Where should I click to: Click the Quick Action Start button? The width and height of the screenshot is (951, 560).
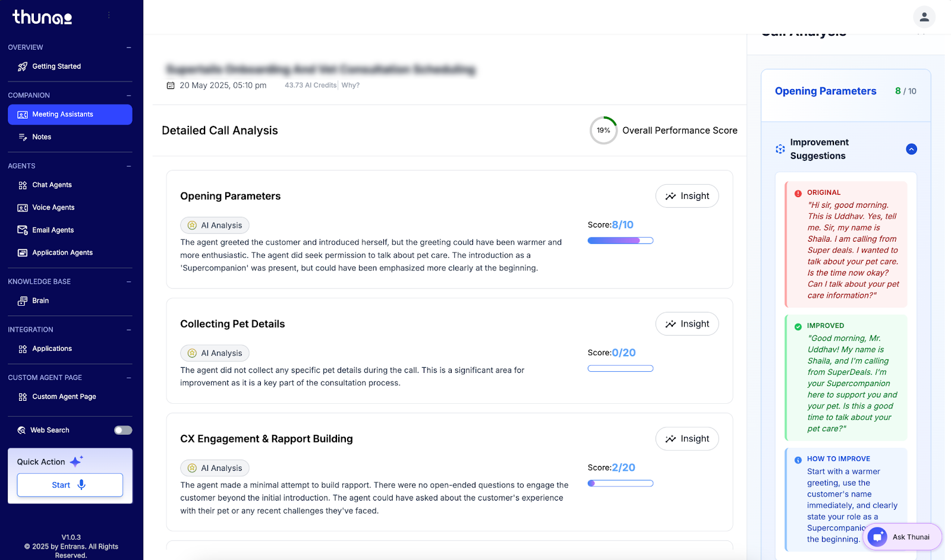tap(70, 485)
